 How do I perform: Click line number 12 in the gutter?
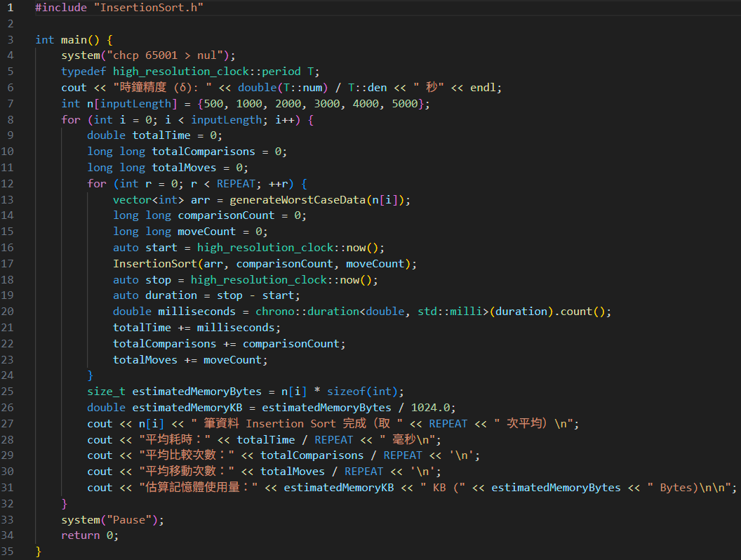[x=7, y=183]
